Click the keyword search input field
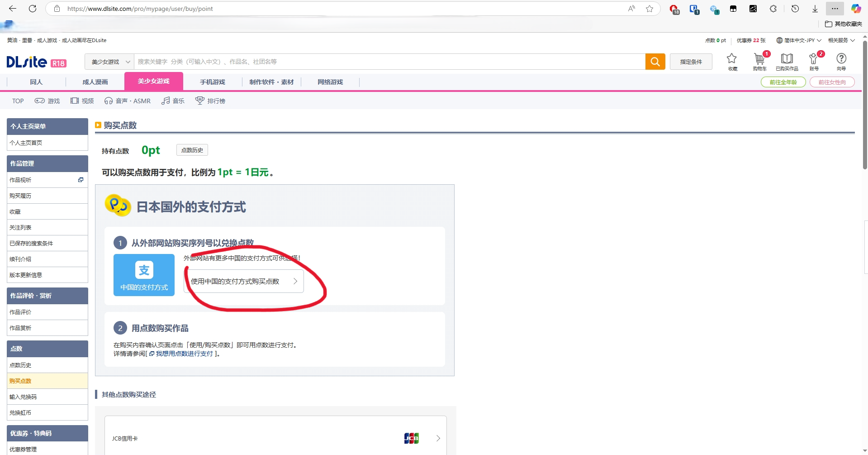 (x=389, y=62)
